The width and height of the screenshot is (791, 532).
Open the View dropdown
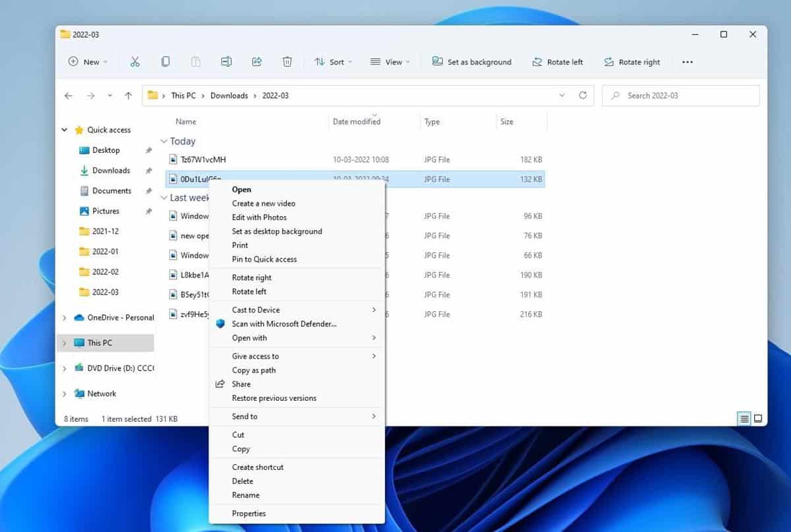click(x=390, y=61)
